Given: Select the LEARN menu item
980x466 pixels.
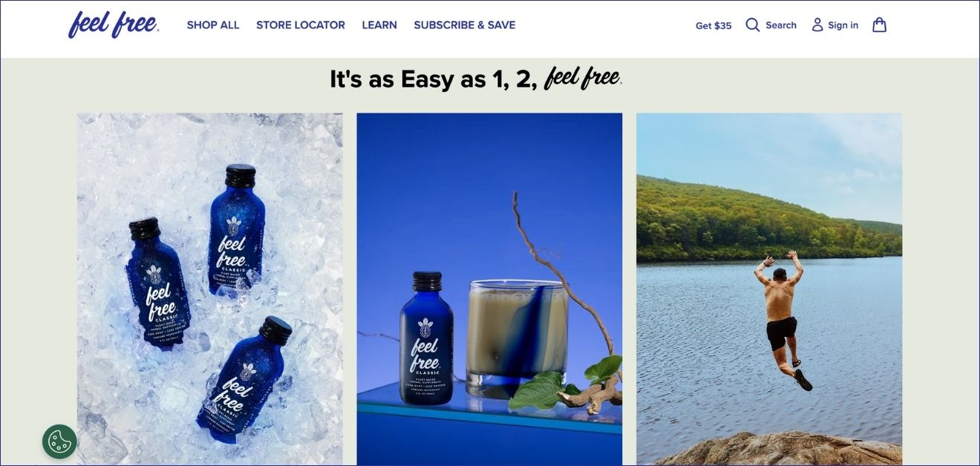Looking at the screenshot, I should click(x=379, y=25).
